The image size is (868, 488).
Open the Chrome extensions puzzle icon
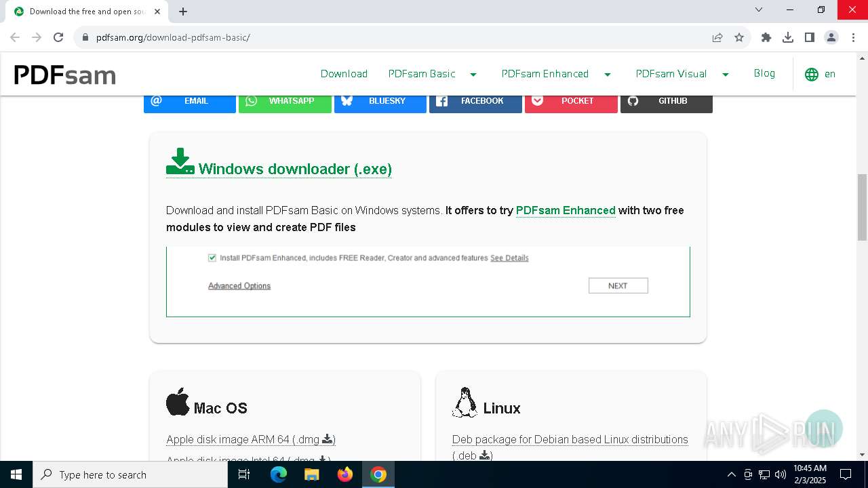click(x=766, y=37)
